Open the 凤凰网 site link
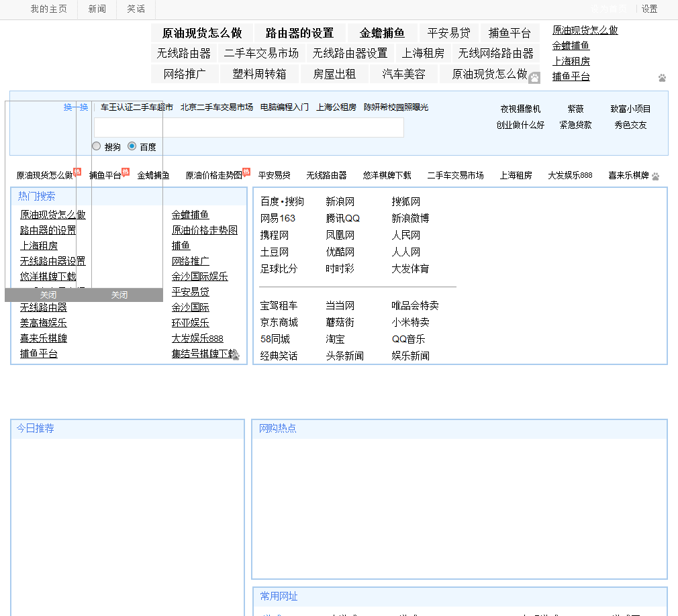 pyautogui.click(x=340, y=235)
